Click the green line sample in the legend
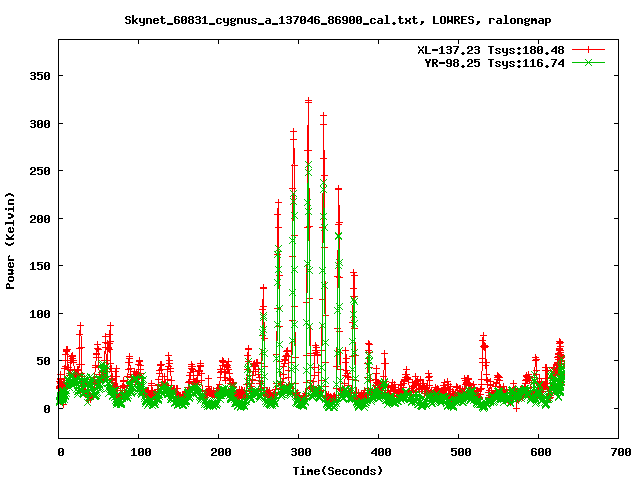Viewport: 640px width, 480px height. click(588, 62)
